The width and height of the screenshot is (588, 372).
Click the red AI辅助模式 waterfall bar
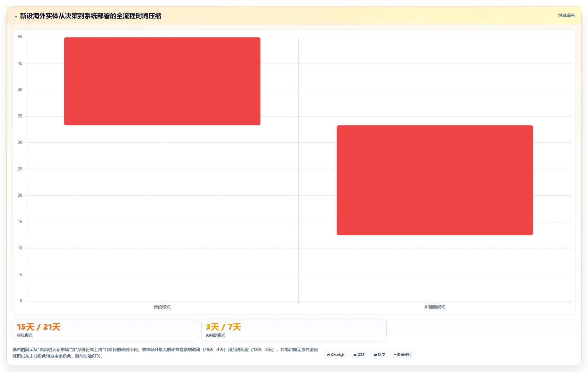[x=435, y=180]
